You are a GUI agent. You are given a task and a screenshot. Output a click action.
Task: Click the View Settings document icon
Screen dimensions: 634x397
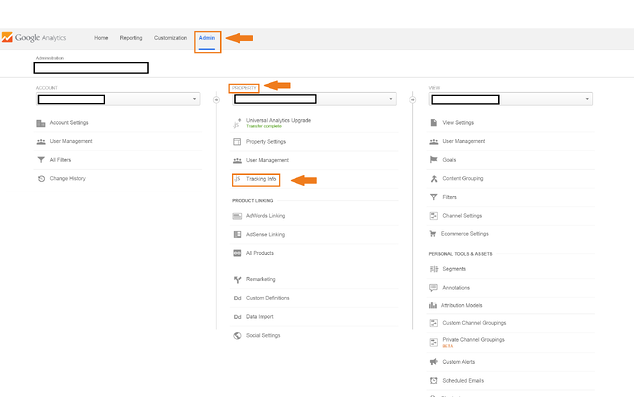click(433, 122)
